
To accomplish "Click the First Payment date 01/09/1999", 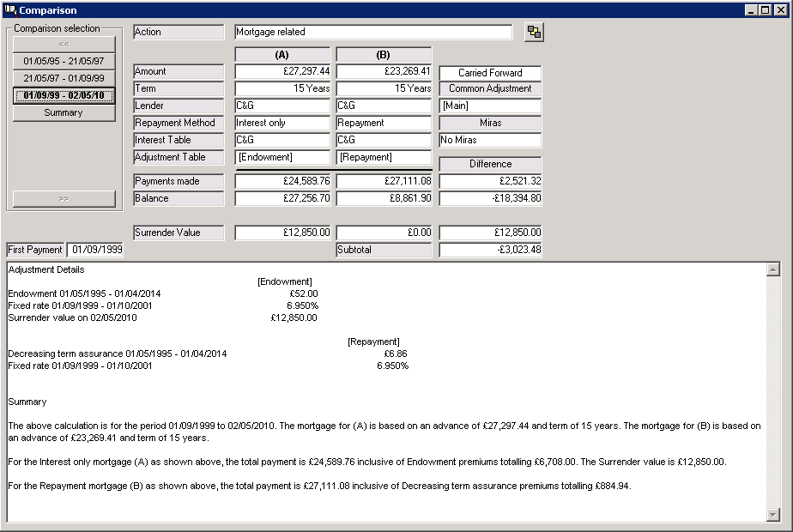I will pos(95,250).
